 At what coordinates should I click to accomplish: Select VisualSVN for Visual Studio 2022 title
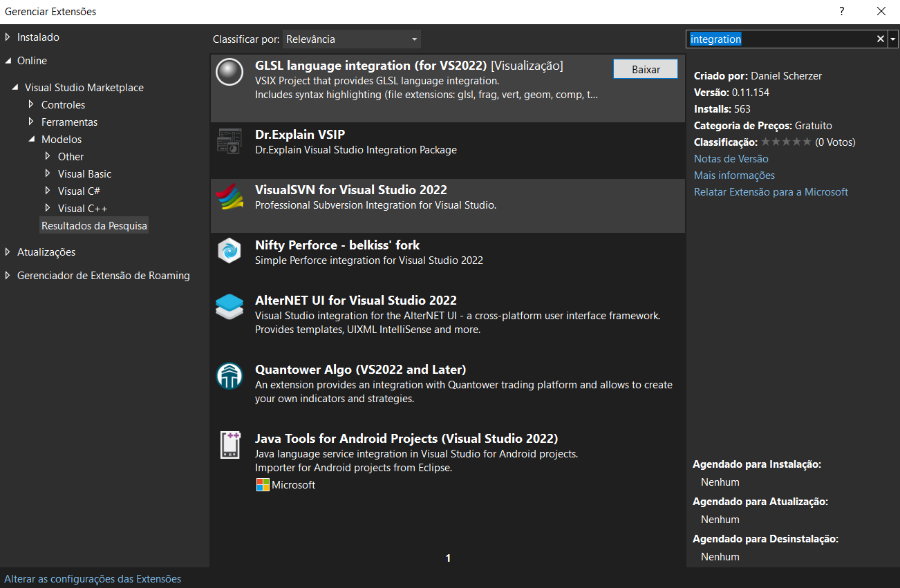click(351, 190)
